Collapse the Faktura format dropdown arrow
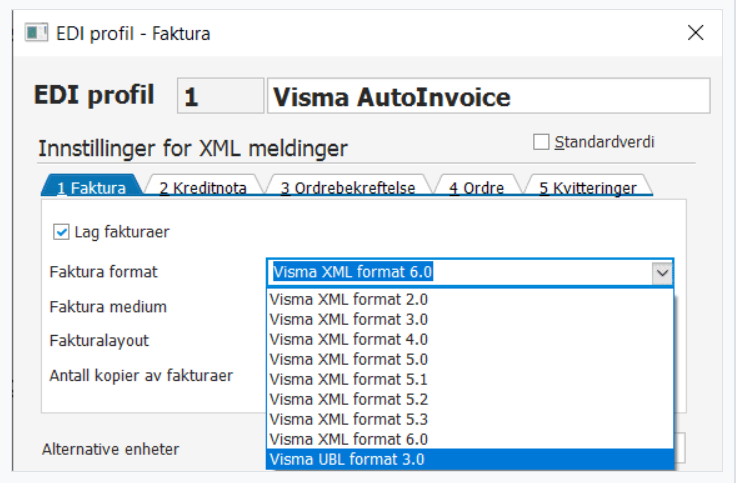736x483 pixels. [661, 272]
